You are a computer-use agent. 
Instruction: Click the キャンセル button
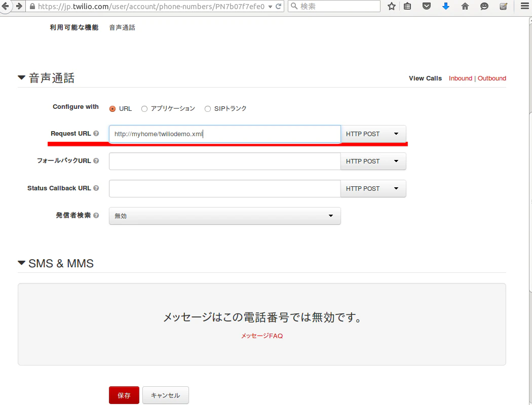tap(166, 395)
